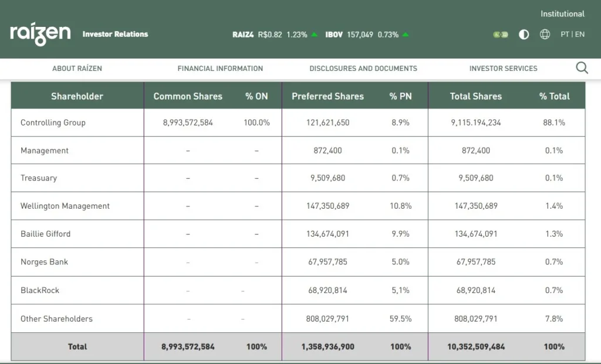Click the % Total column header
This screenshot has width=601, height=364.
pos(554,96)
